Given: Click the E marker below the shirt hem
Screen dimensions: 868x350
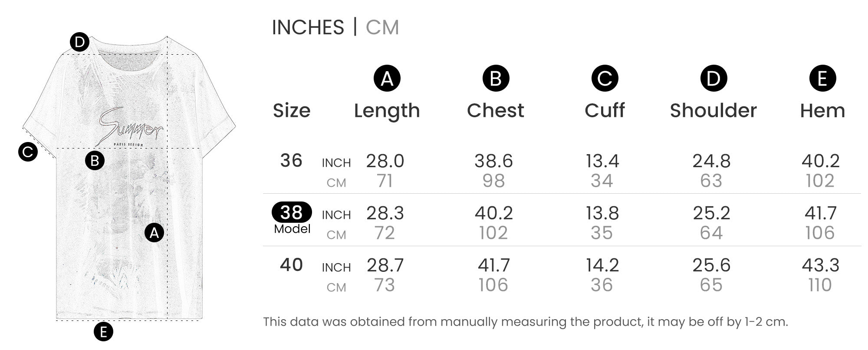Looking at the screenshot, I should [103, 332].
